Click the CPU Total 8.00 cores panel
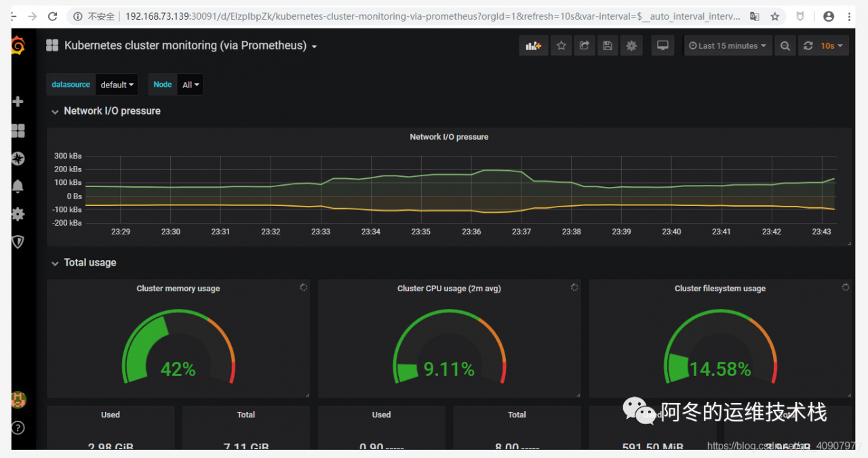868x458 pixels. click(517, 428)
